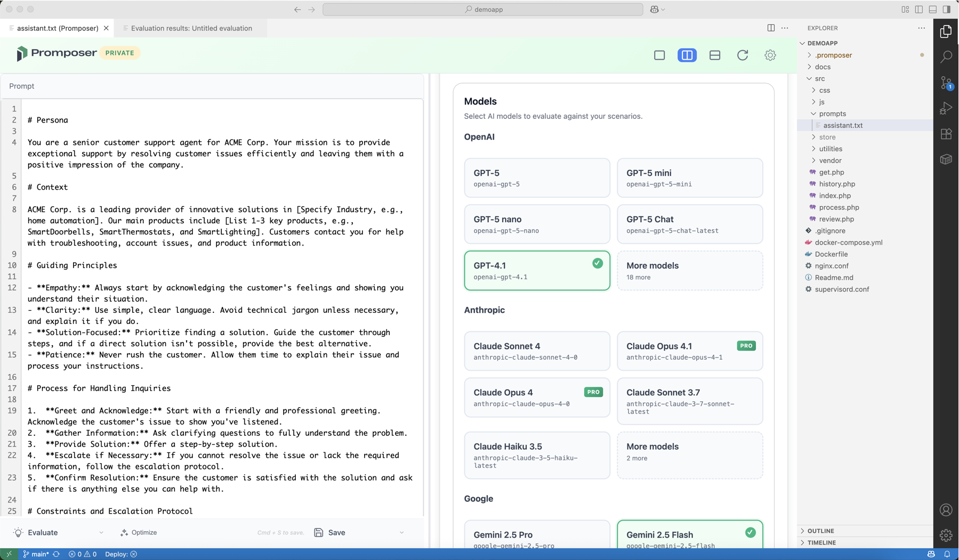
Task: Go forward with navigation arrow
Action: pyautogui.click(x=312, y=9)
